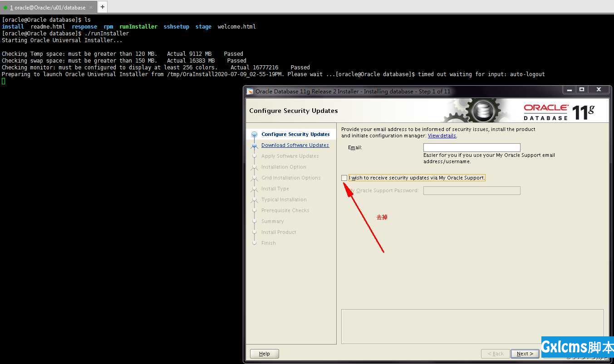Click the Back button

click(x=495, y=354)
